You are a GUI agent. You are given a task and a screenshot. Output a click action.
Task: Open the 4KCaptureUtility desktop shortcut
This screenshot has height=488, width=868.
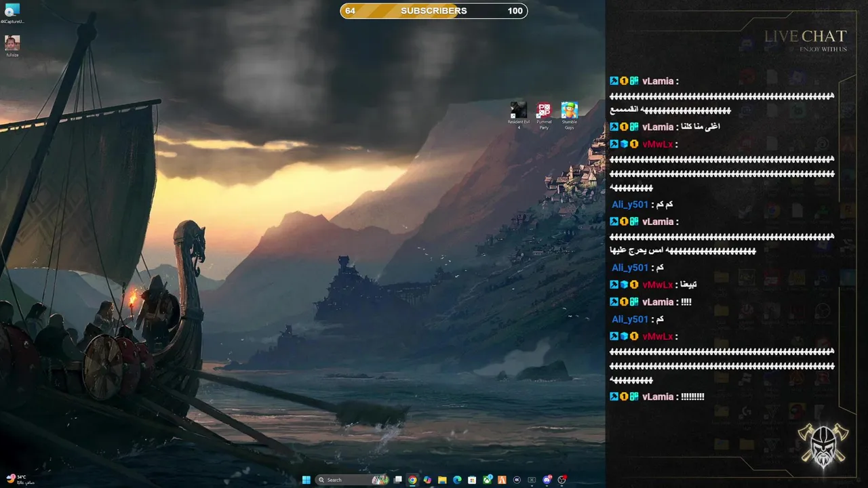point(12,14)
